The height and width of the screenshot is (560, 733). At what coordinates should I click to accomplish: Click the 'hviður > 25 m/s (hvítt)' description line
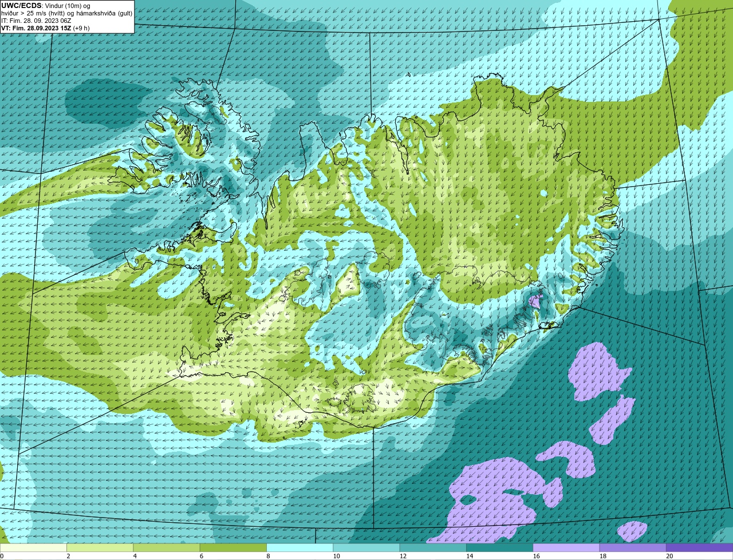(66, 13)
